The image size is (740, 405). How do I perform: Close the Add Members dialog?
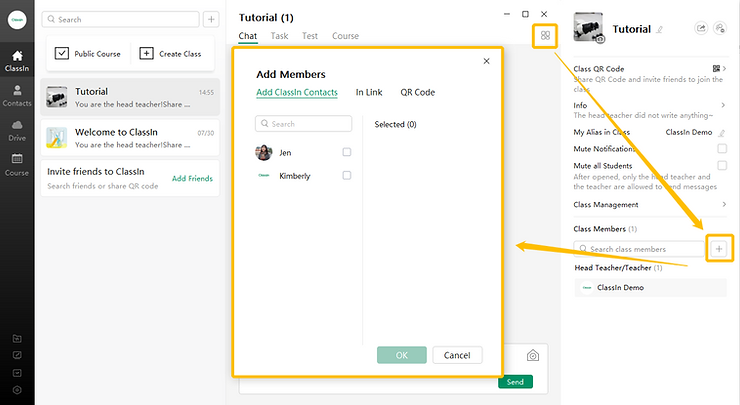click(x=486, y=61)
